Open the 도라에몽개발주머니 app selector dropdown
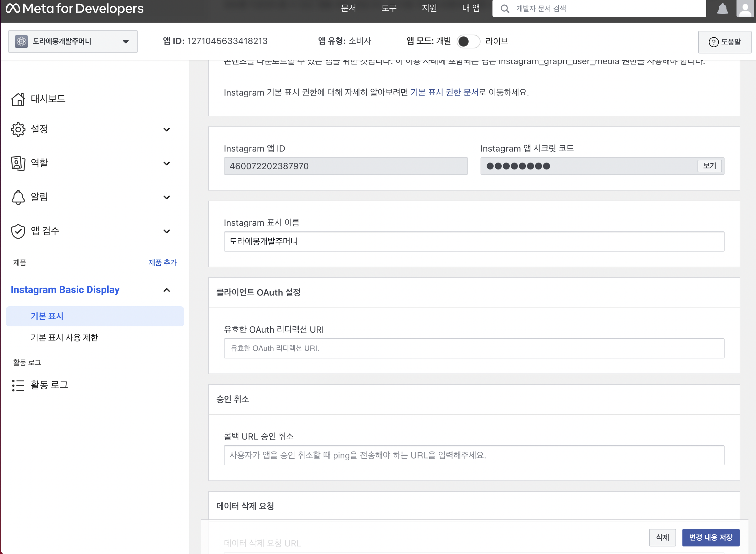The width and height of the screenshot is (756, 554). tap(73, 42)
